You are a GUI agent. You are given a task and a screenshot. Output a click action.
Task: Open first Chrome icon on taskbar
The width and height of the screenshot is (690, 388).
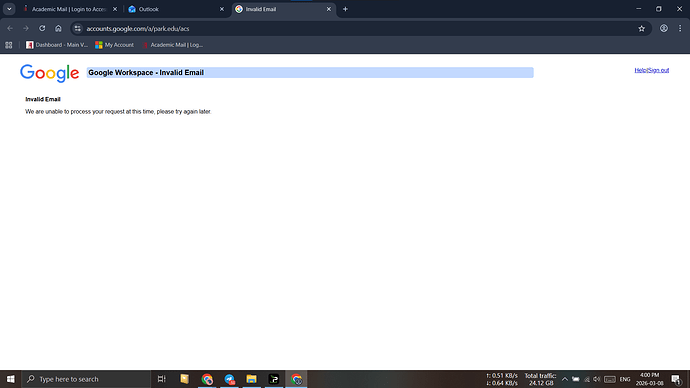coord(207,379)
